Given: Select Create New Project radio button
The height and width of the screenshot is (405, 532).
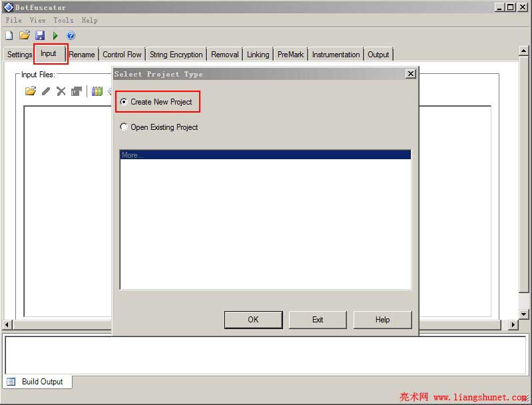Looking at the screenshot, I should 123,101.
